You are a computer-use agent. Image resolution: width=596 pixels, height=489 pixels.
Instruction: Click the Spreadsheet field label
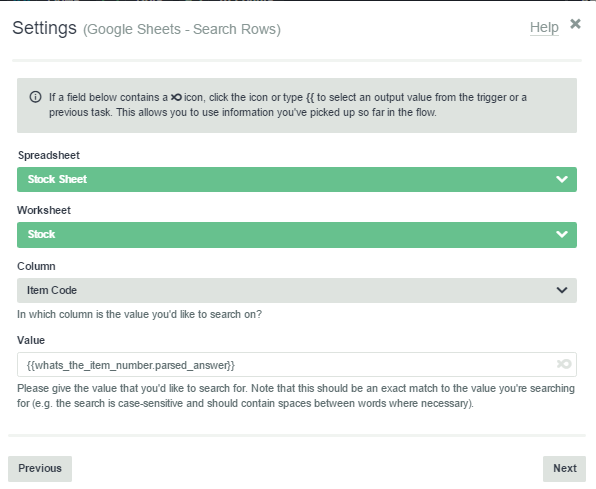(49, 155)
